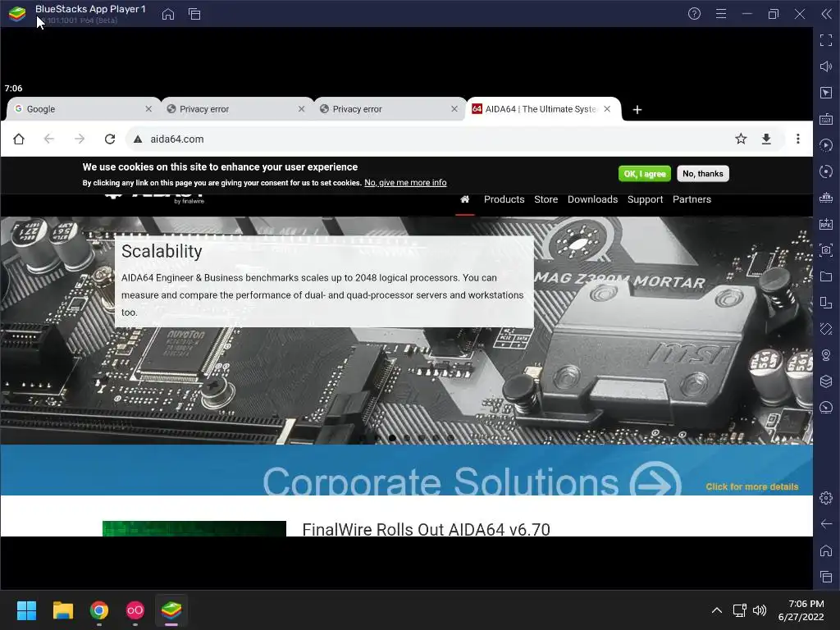
Task: Take a screenshot with sidebar camera icon
Action: [826, 250]
